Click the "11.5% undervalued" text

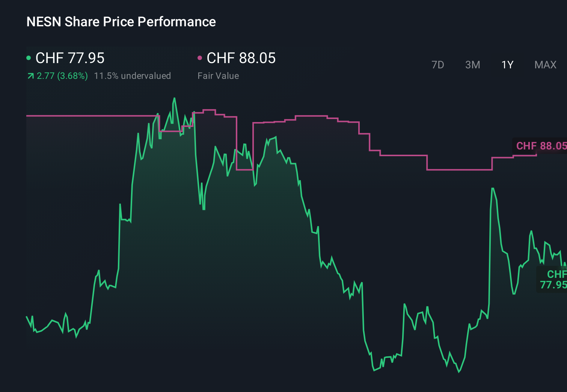(x=132, y=76)
